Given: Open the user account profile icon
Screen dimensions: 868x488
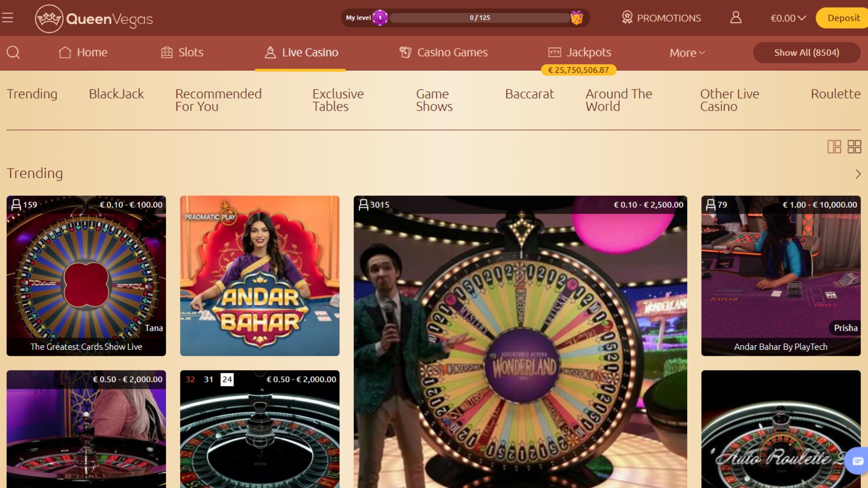Looking at the screenshot, I should [x=736, y=18].
